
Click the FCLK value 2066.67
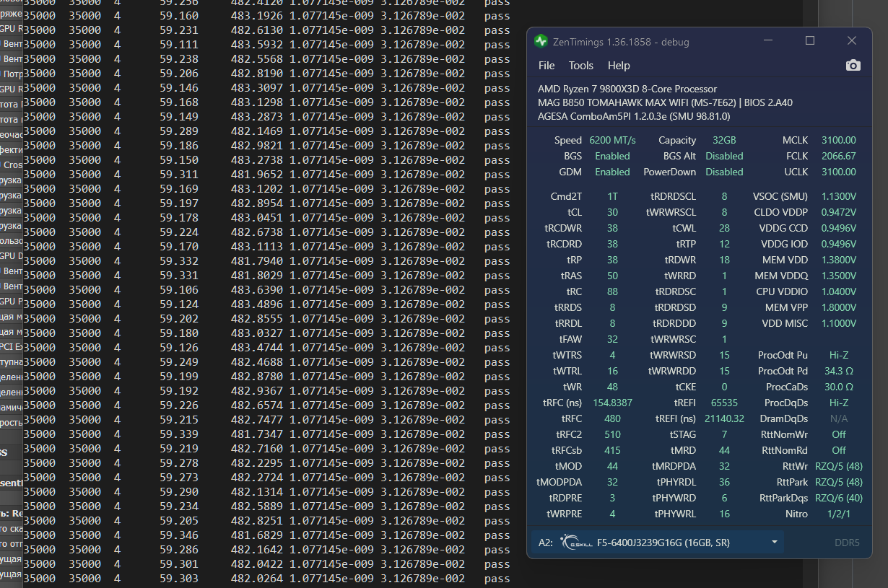coord(839,157)
